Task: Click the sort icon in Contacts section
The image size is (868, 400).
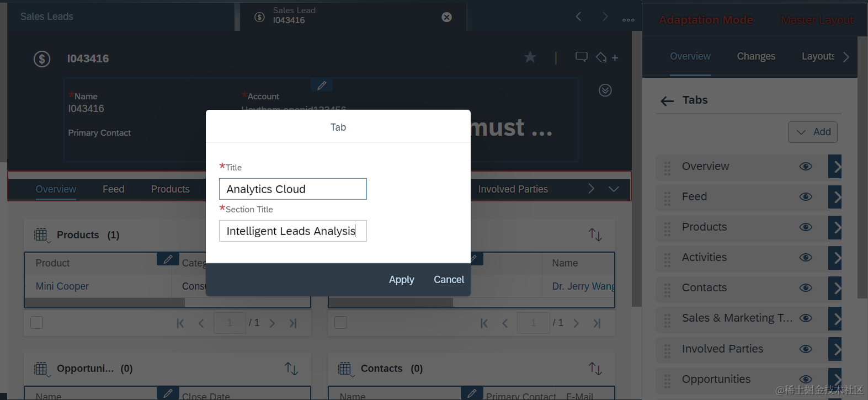Action: (x=595, y=369)
